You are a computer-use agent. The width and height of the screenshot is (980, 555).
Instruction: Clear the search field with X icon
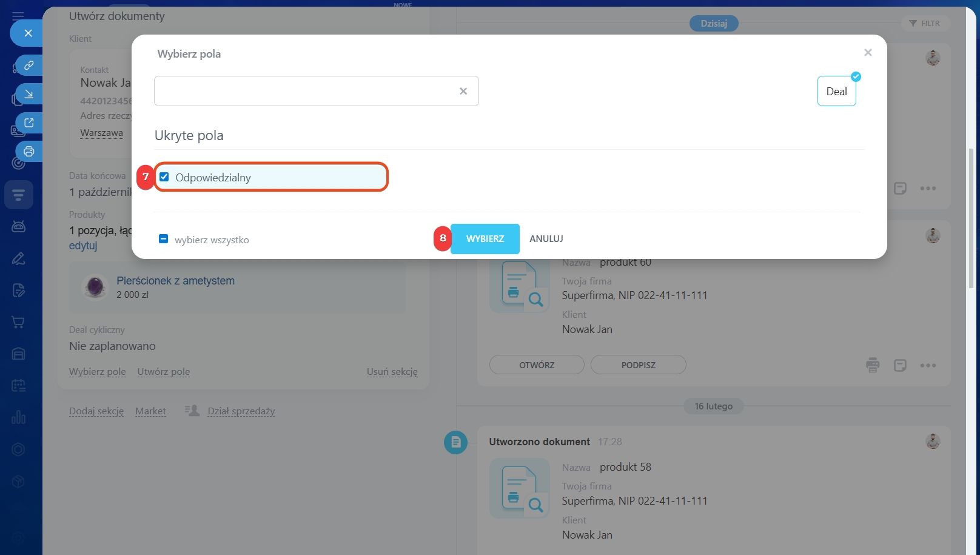click(463, 91)
